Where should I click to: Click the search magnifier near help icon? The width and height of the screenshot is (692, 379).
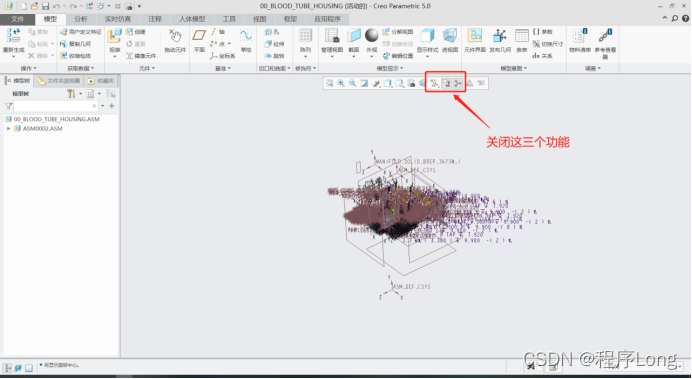click(675, 19)
